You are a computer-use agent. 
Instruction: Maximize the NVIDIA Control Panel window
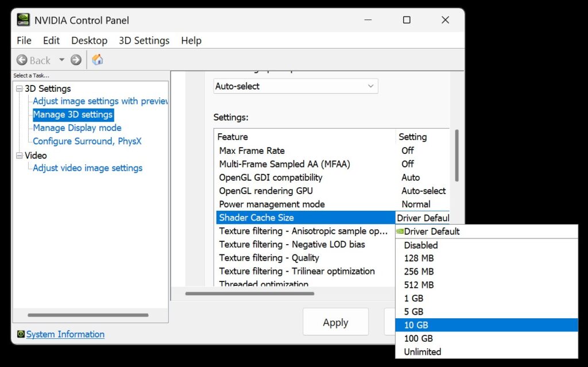pyautogui.click(x=407, y=20)
